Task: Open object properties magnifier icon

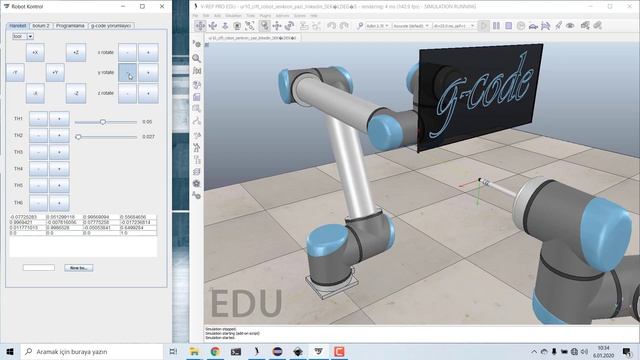Action: pos(197,58)
